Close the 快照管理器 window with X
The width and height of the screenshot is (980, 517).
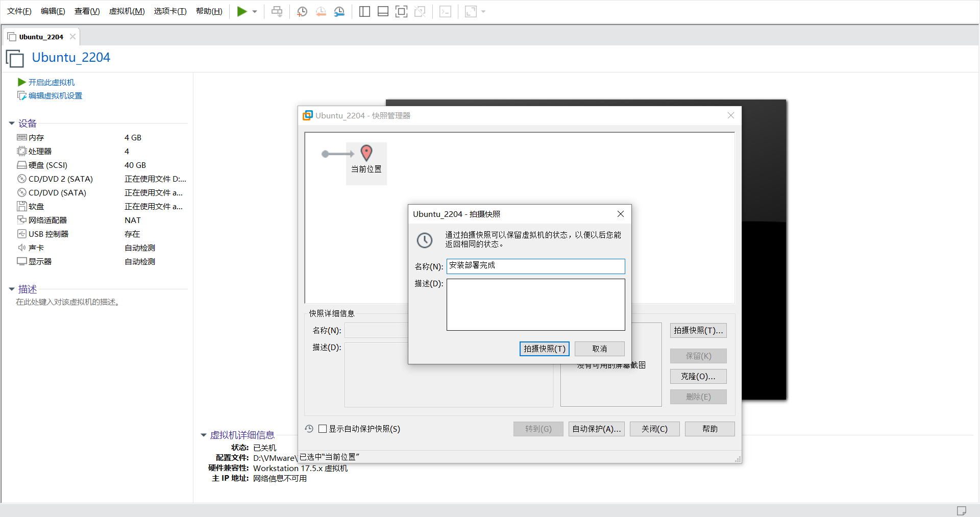731,115
